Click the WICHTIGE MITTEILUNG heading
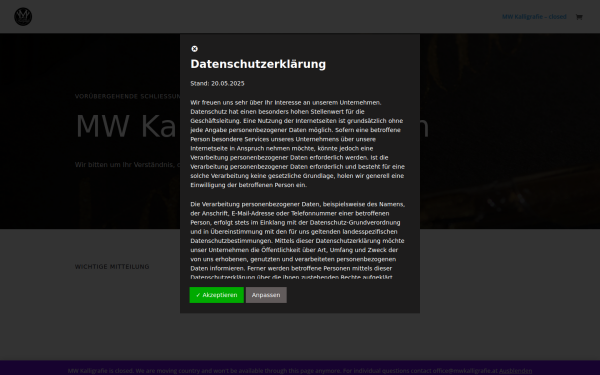600x375 pixels. [x=112, y=267]
